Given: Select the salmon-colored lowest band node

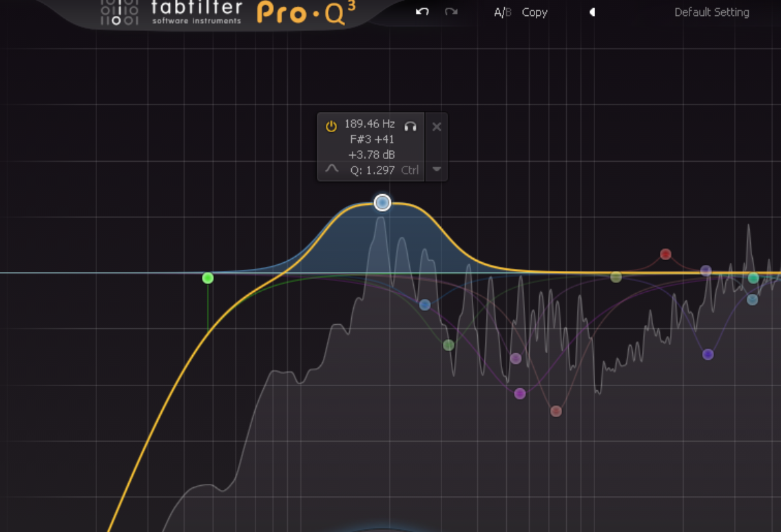Looking at the screenshot, I should tap(556, 411).
